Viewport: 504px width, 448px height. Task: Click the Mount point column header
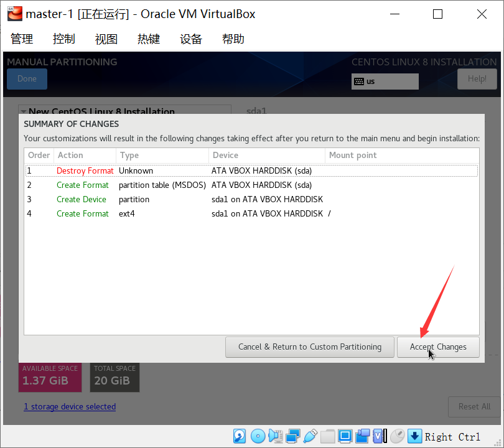[402, 155]
